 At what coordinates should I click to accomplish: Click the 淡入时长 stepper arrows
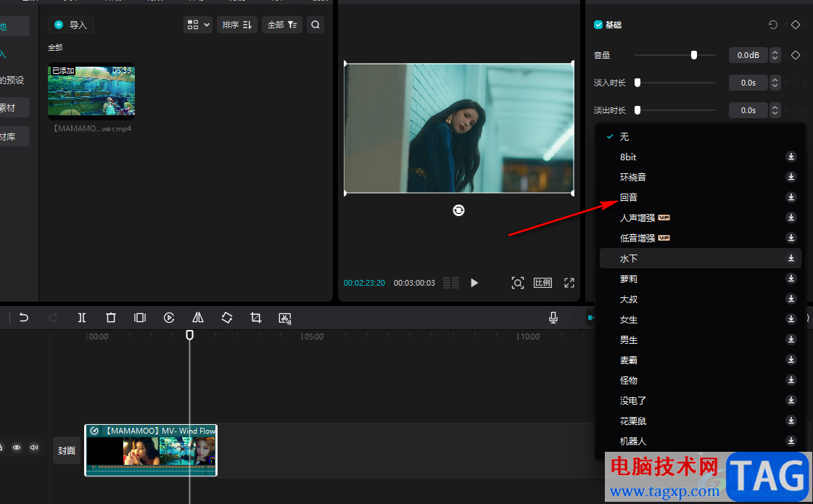(x=775, y=83)
